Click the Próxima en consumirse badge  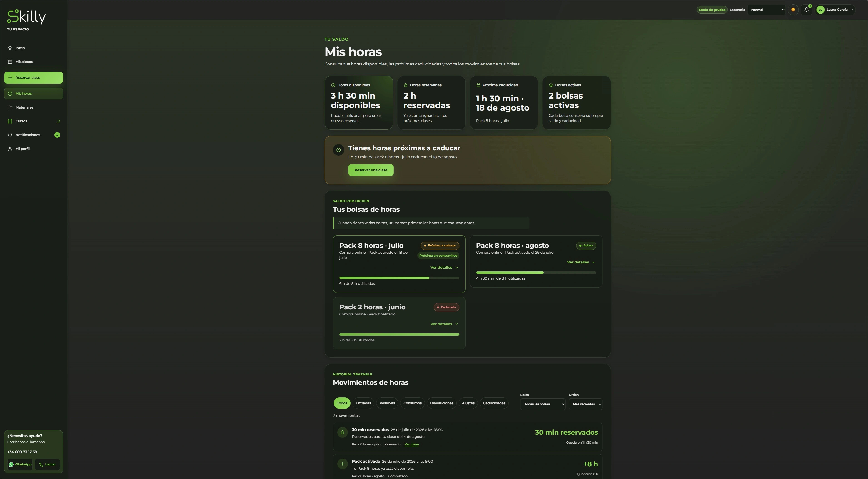[x=438, y=256]
